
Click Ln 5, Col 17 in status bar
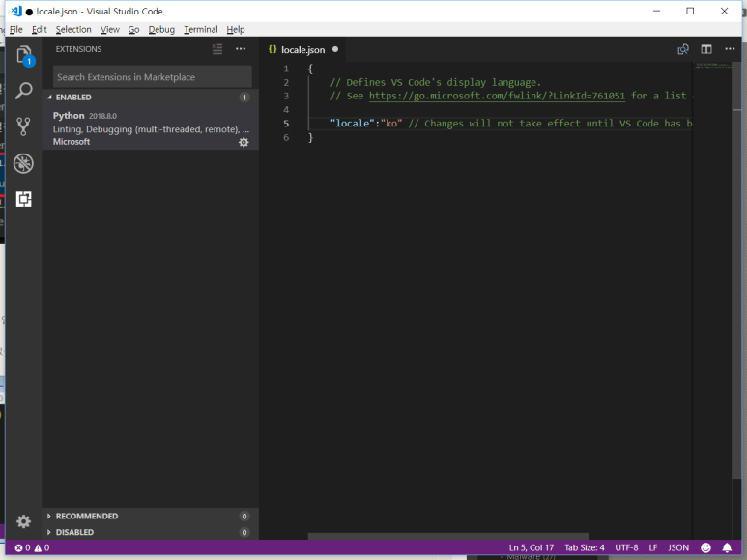[x=532, y=547]
